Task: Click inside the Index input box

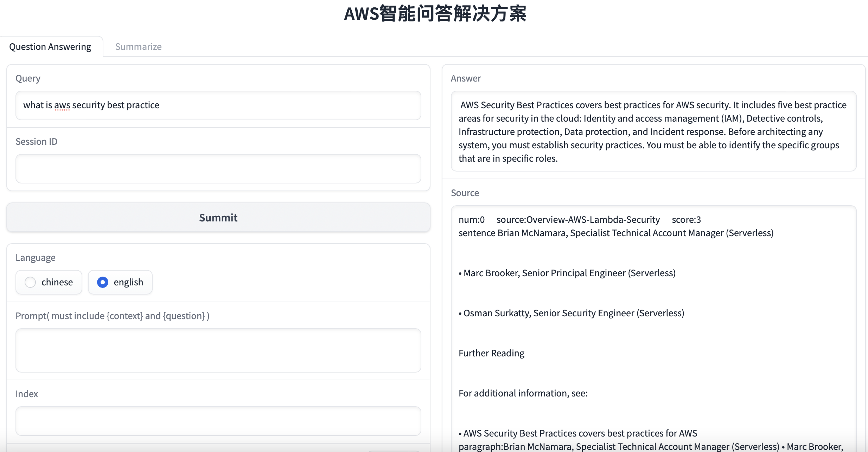Action: 218,421
